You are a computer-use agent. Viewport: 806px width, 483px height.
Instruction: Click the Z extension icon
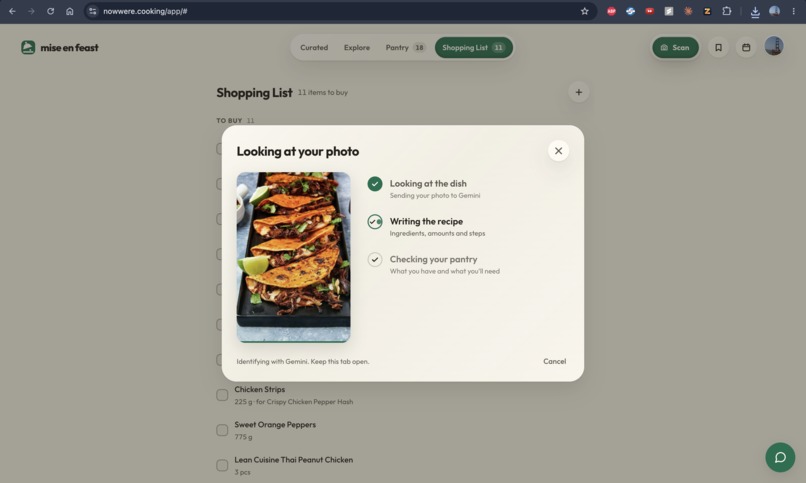click(707, 11)
